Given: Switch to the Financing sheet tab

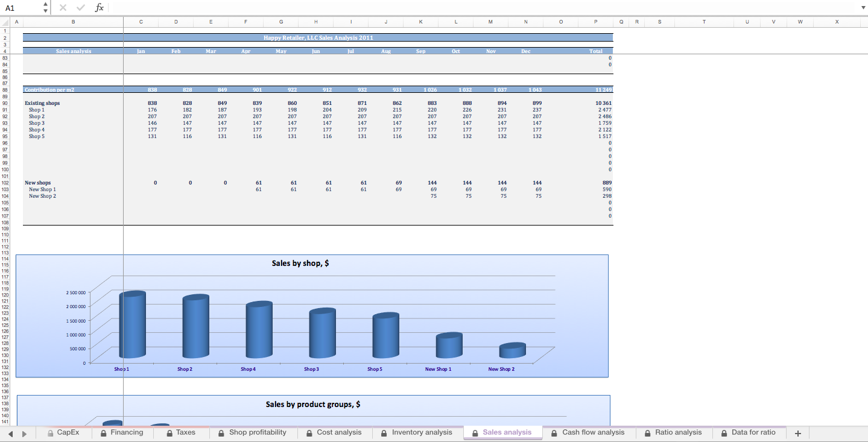Looking at the screenshot, I should point(122,432).
